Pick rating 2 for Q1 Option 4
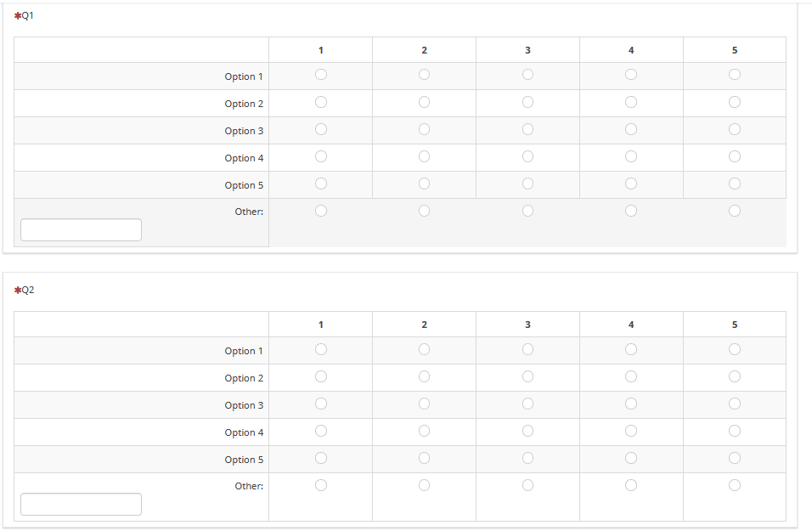This screenshot has width=812, height=531. pyautogui.click(x=424, y=156)
